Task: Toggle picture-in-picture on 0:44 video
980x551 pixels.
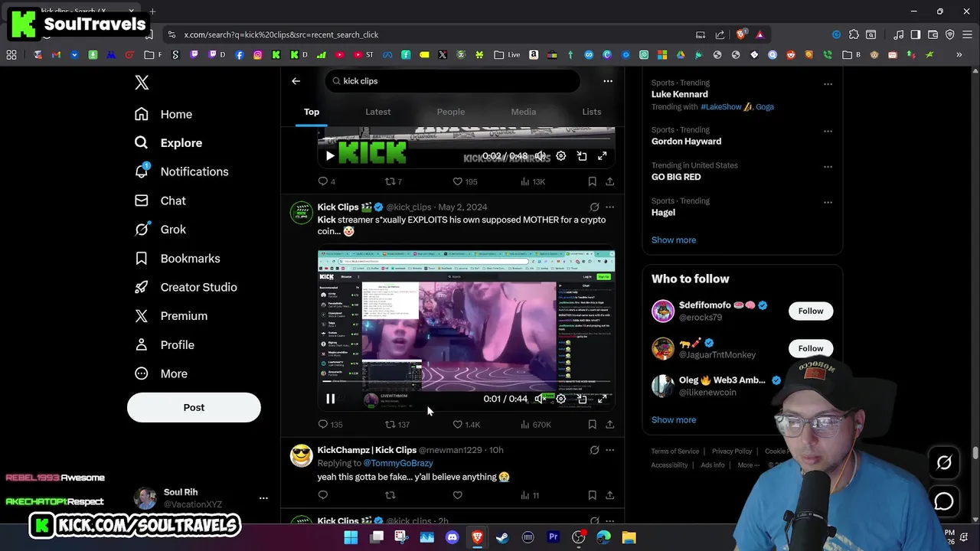Action: (x=582, y=399)
